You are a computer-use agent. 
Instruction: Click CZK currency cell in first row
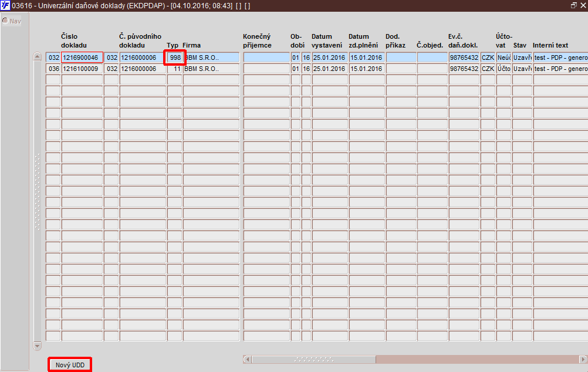click(488, 58)
